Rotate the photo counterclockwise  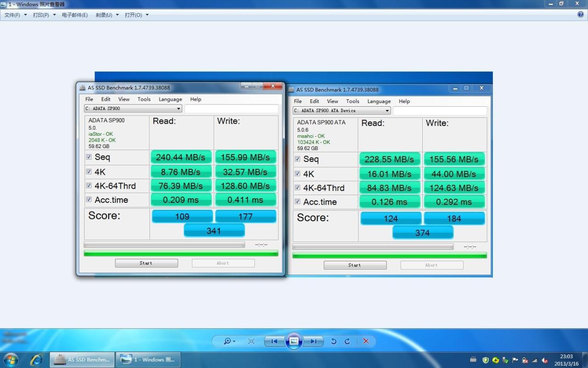tap(334, 341)
